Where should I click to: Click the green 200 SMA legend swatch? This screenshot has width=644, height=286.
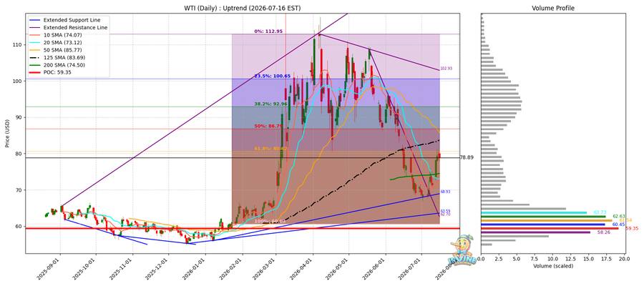[34, 65]
